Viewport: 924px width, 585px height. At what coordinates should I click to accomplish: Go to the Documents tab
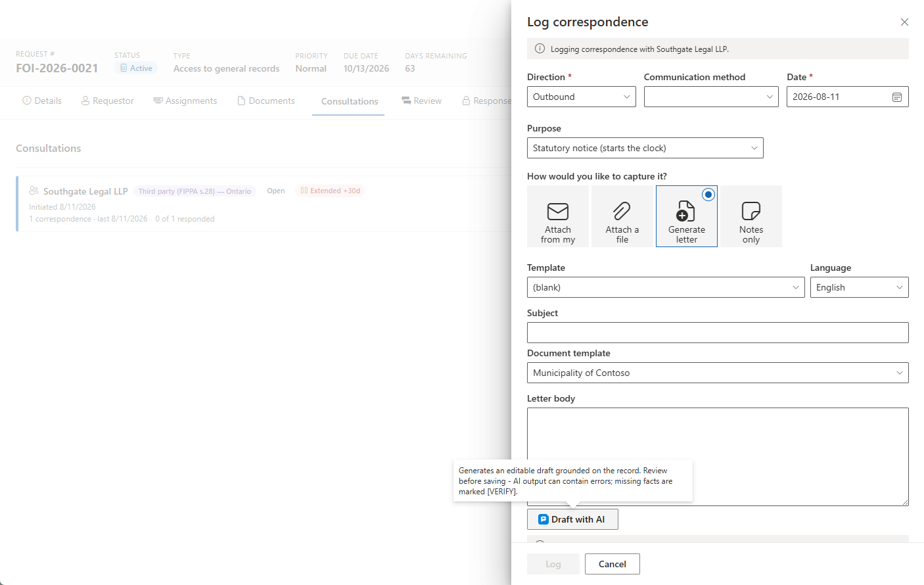point(266,101)
